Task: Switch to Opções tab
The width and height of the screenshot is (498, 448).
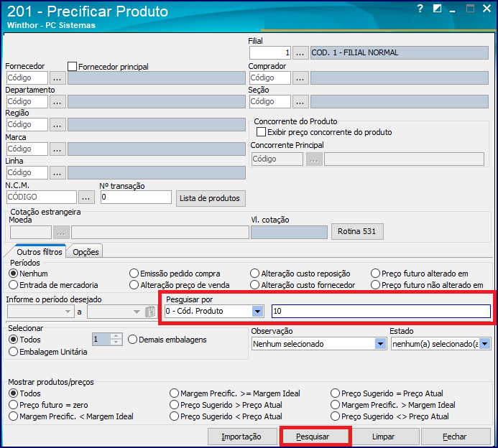Action: click(x=86, y=252)
